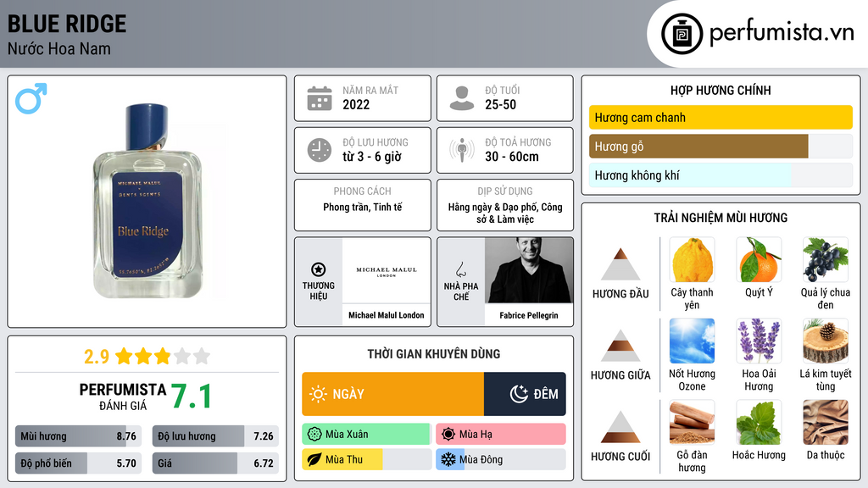The image size is (868, 488).
Task: Click the sillage icon beside Độ toả hương
Action: (x=462, y=150)
